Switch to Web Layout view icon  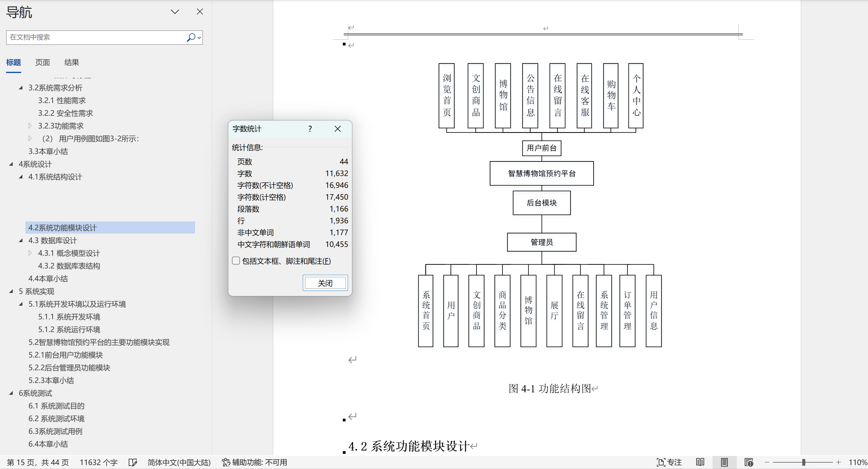pos(749,462)
